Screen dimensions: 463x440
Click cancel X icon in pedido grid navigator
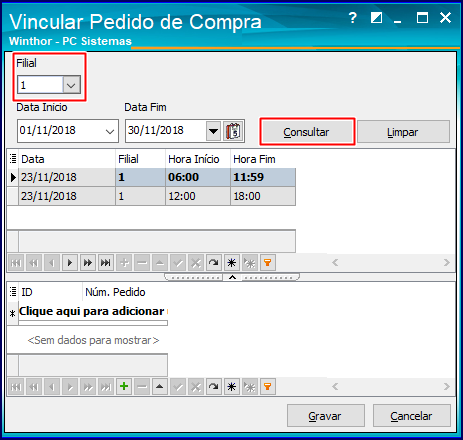[196, 386]
